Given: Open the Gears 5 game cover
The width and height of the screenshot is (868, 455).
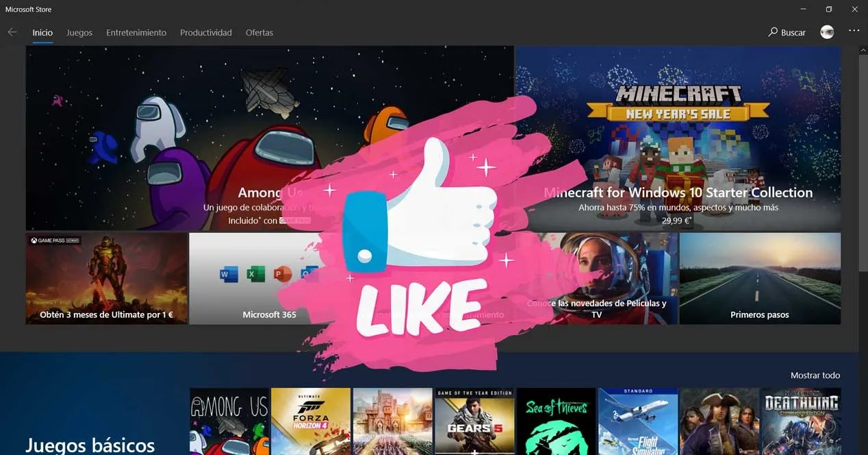Looking at the screenshot, I should coord(474,421).
